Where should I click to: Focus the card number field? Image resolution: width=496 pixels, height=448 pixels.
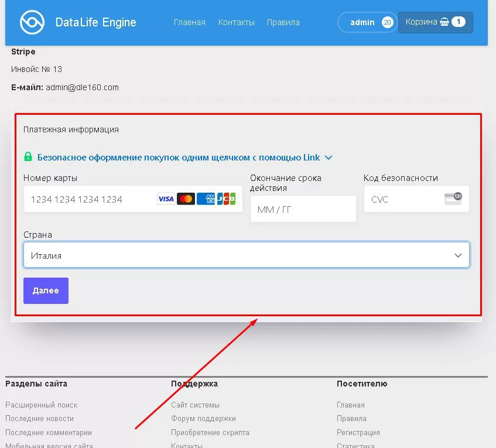pyautogui.click(x=133, y=199)
